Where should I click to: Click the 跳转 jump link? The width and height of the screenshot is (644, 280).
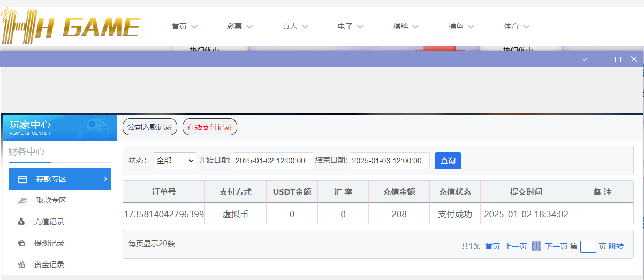point(616,246)
